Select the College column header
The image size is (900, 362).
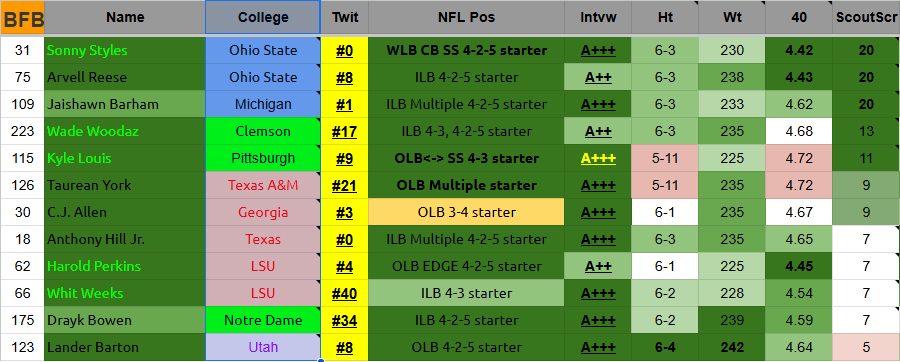click(263, 18)
